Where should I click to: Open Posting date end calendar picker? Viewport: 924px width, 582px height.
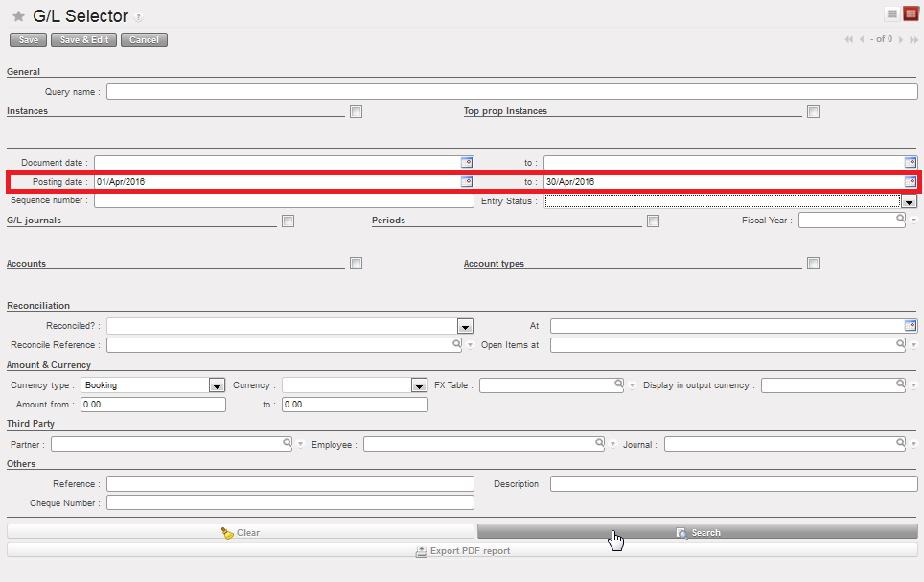[911, 181]
